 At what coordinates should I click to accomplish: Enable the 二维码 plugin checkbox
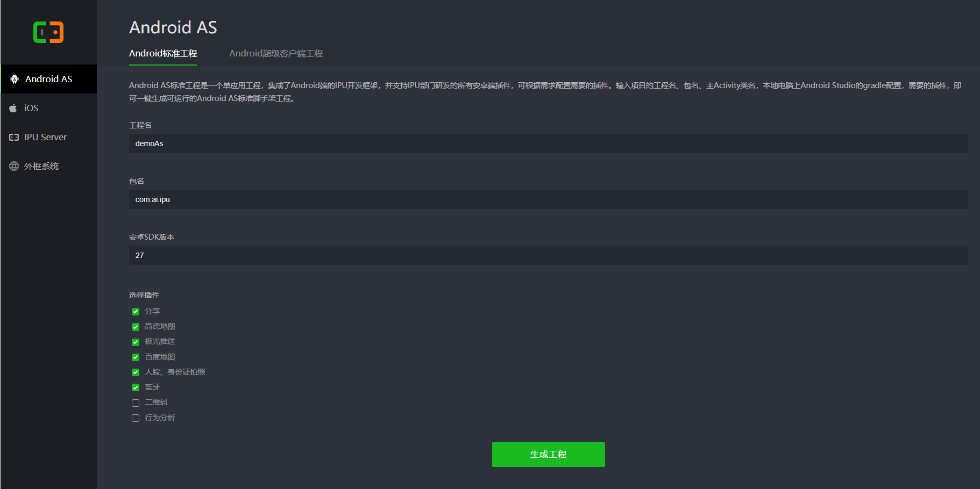[x=136, y=402]
